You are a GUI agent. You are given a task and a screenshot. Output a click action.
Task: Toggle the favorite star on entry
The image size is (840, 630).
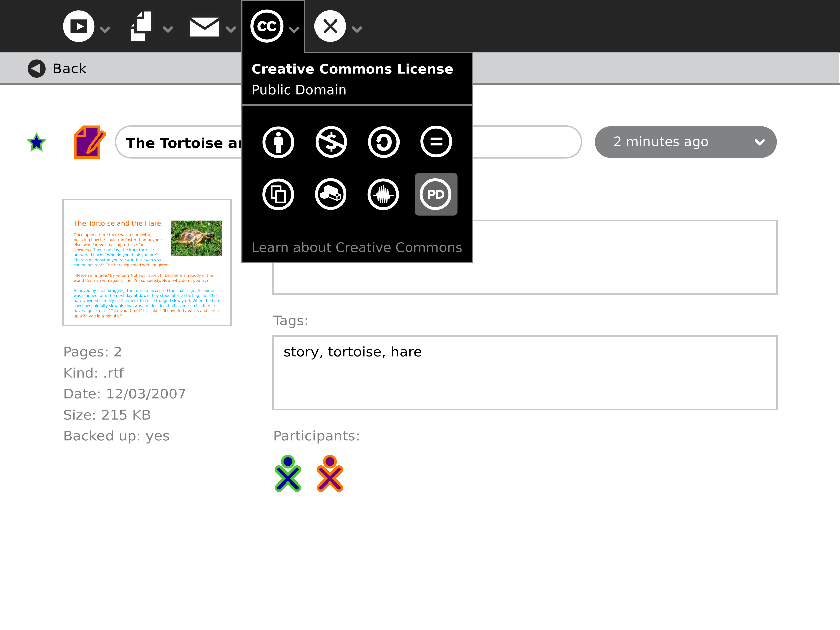(x=36, y=142)
